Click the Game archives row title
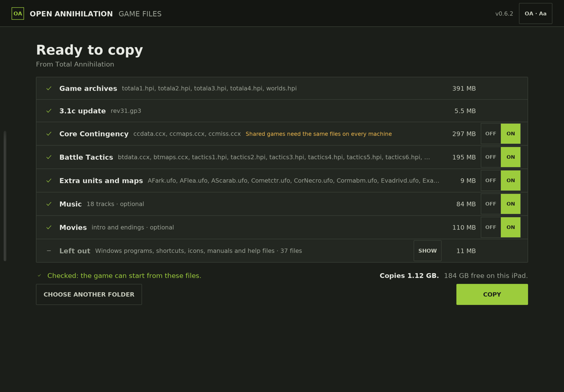This screenshot has width=564, height=392. pyautogui.click(x=88, y=88)
